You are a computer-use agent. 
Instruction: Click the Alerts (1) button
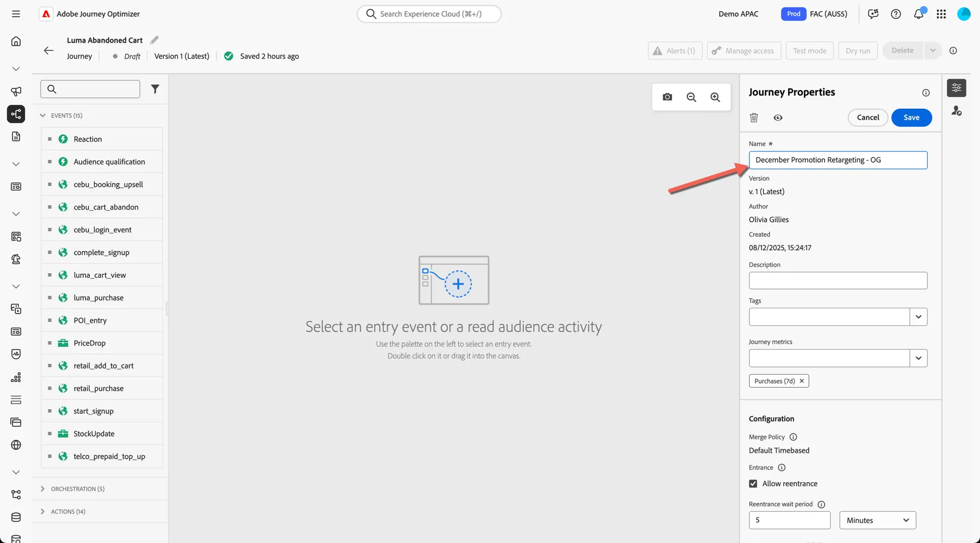tap(675, 50)
